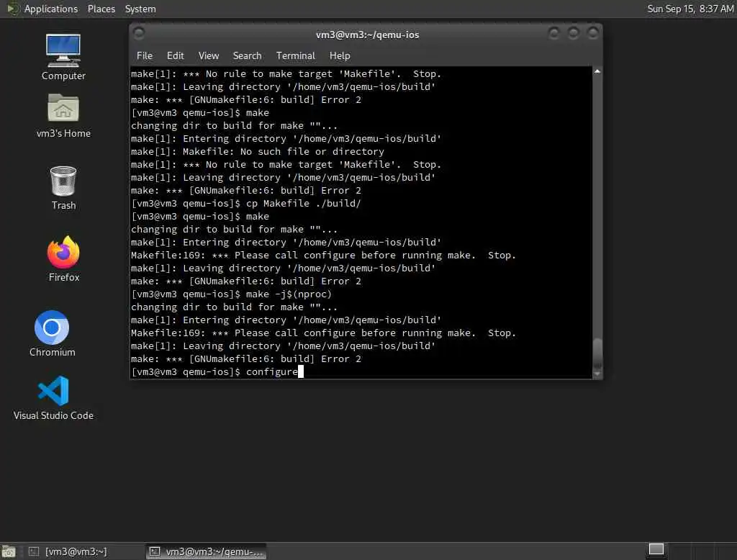Open the System menu in the top panel
The image size is (737, 560).
pos(140,9)
